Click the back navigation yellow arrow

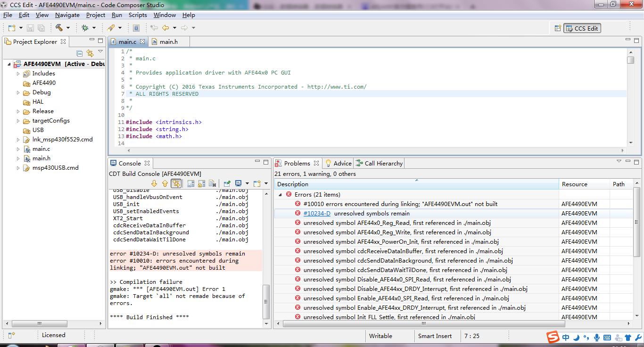tap(165, 28)
